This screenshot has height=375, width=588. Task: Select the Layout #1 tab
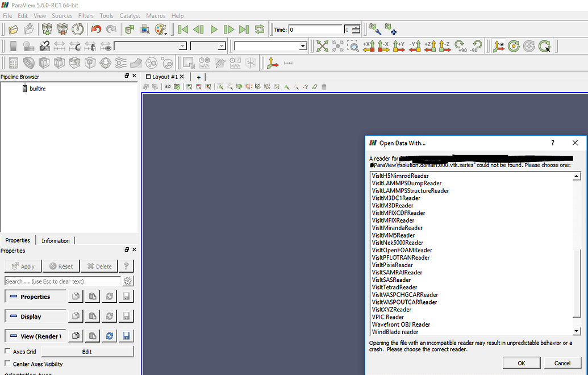click(x=165, y=77)
